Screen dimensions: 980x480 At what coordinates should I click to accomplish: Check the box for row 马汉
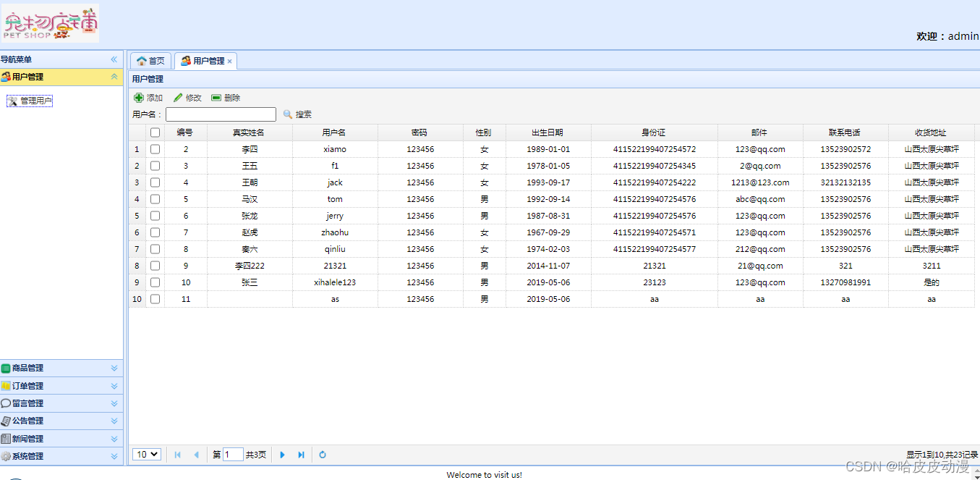coord(155,199)
